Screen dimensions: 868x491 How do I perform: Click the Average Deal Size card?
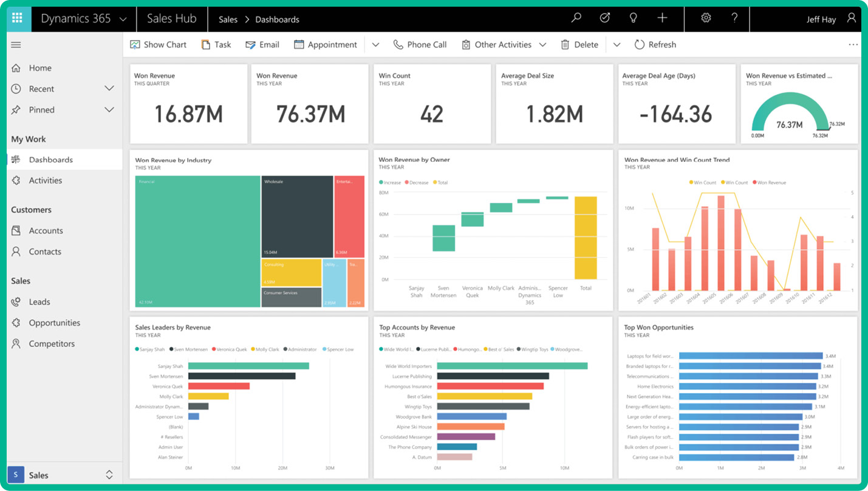(554, 104)
